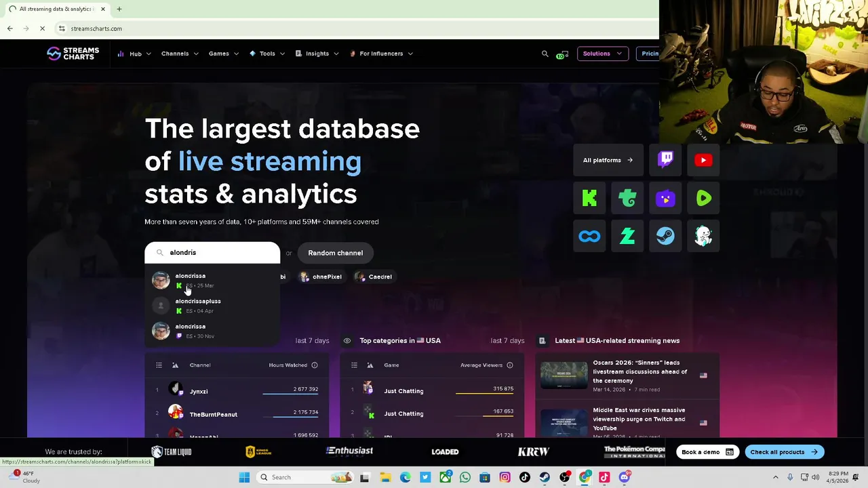Expand the Hub menu
The width and height of the screenshot is (868, 488).
[134, 54]
